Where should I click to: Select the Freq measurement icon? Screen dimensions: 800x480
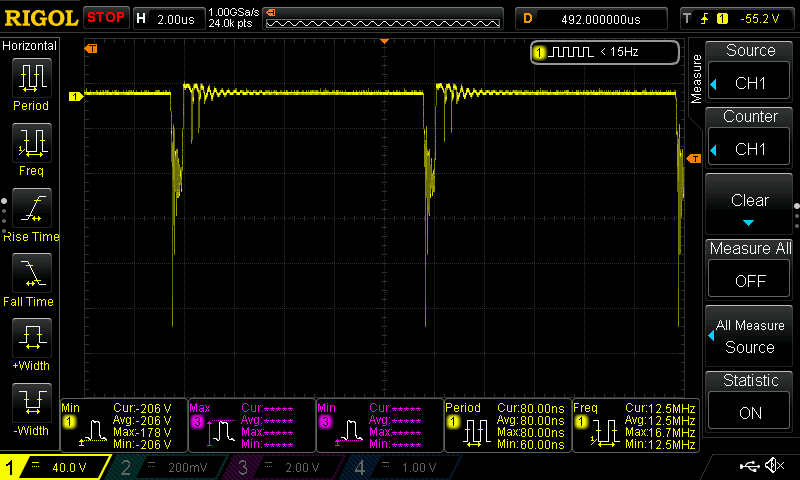coord(31,144)
